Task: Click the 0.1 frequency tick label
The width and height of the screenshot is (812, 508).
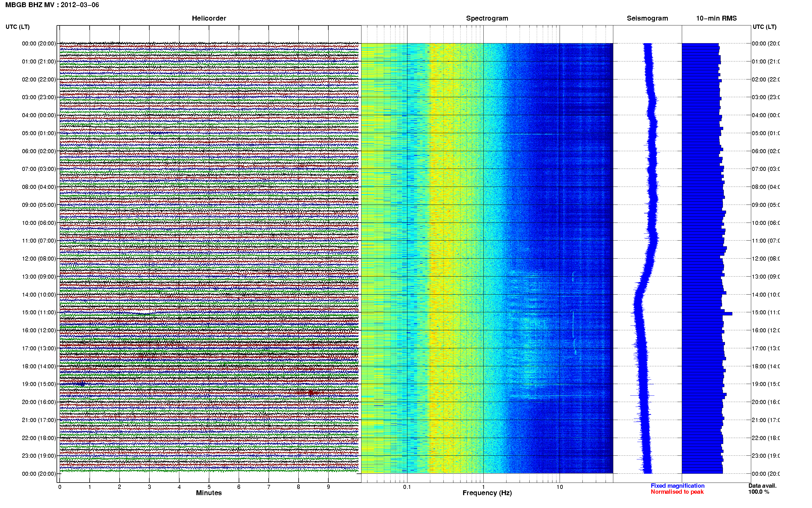Action: pos(407,487)
